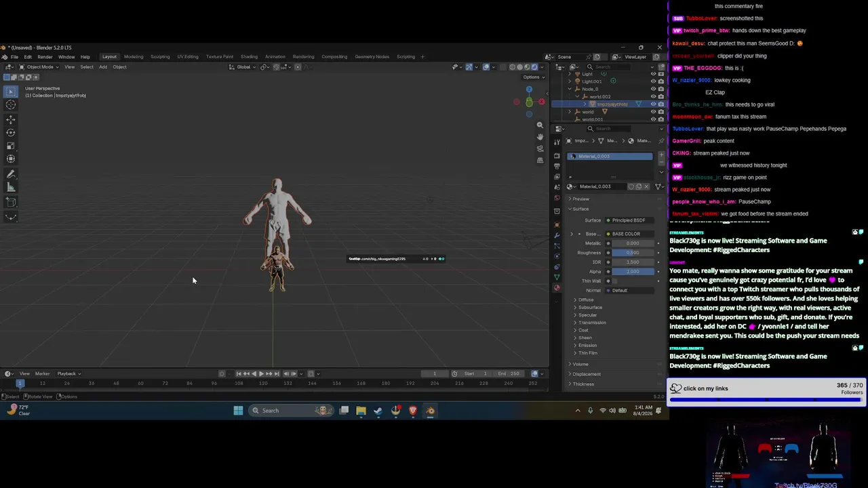Screen dimensions: 868x488
Task: Click the Principled BSDF surface button
Action: click(629, 220)
